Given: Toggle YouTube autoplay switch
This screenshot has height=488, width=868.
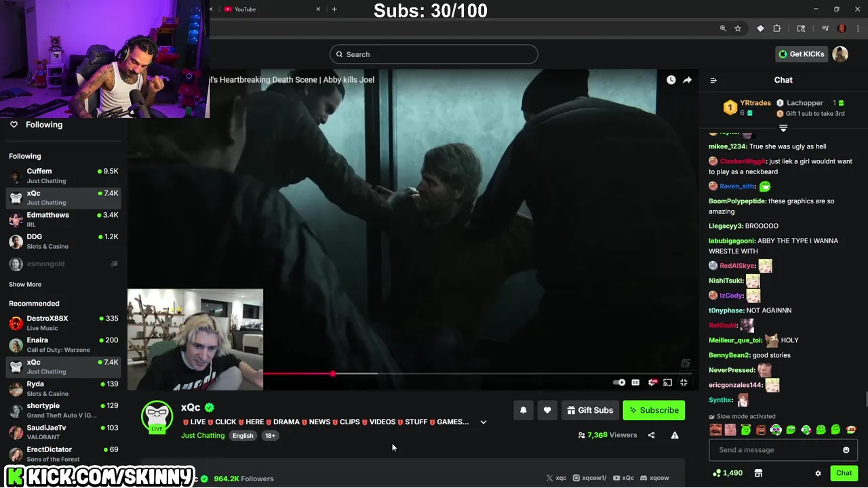Looking at the screenshot, I should coord(619,383).
